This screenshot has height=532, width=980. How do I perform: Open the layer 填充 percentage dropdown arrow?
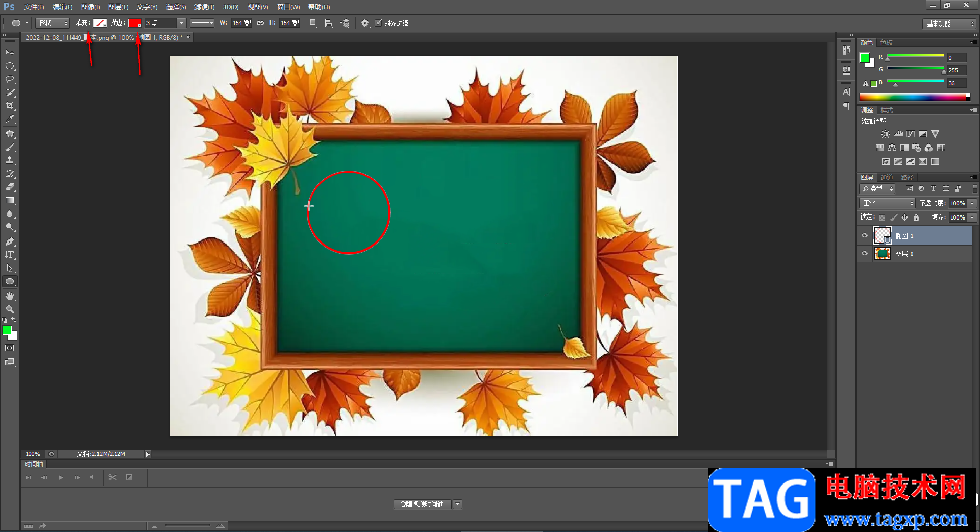point(972,217)
